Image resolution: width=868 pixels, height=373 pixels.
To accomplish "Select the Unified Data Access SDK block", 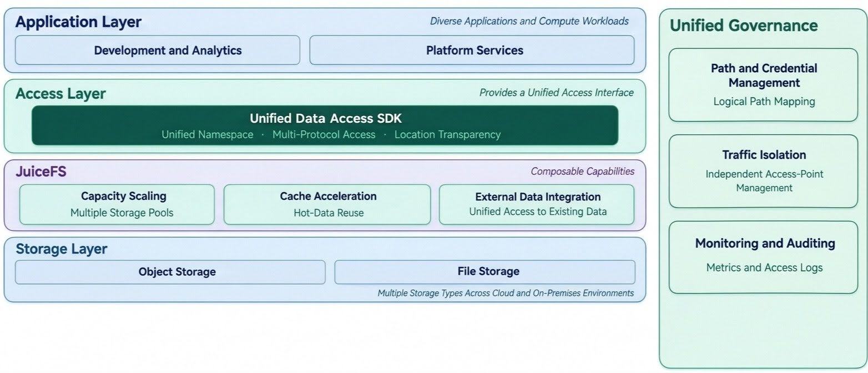I will [x=325, y=125].
